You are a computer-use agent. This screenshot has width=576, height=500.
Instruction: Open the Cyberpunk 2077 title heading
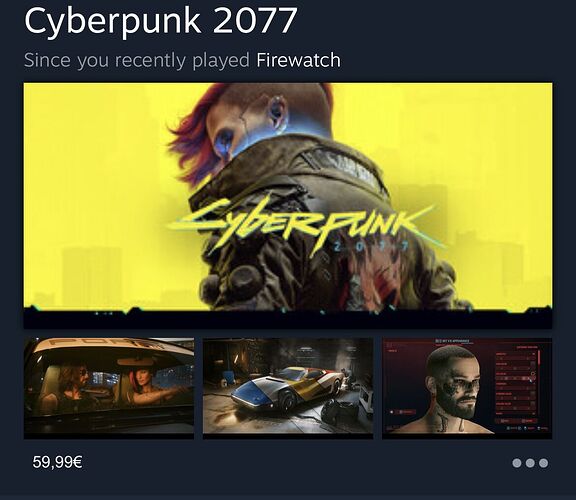[x=161, y=20]
